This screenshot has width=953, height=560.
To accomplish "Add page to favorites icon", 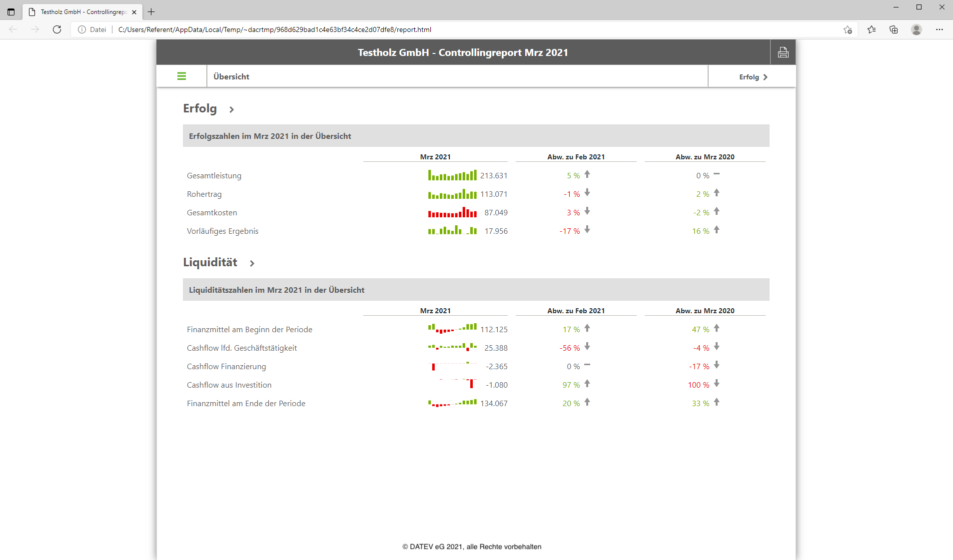I will 848,29.
